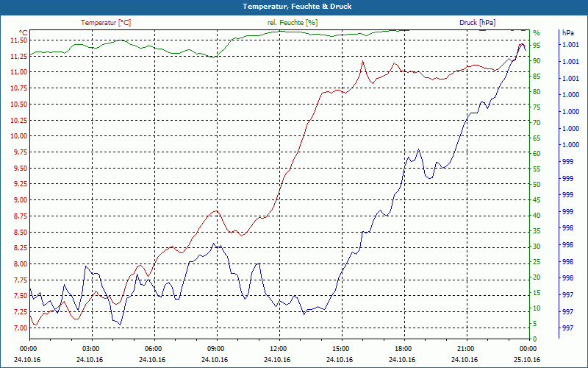Click the "11,25" temperature axis value
The height and width of the screenshot is (368, 588).
click(x=19, y=56)
